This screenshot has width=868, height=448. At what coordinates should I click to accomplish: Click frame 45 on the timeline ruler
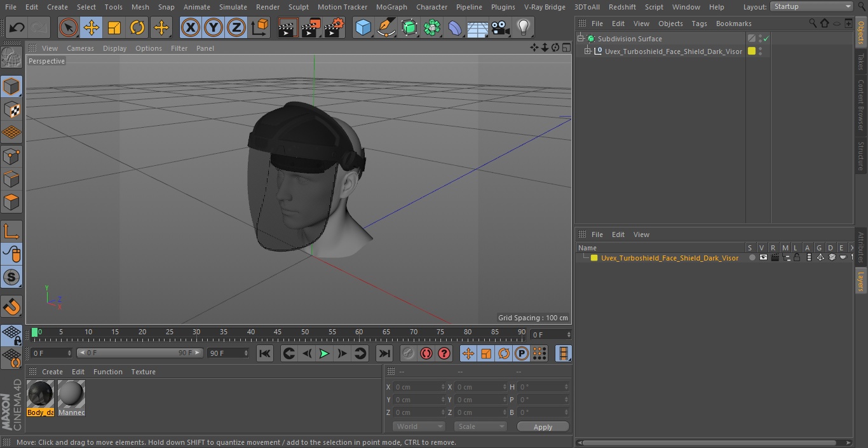pyautogui.click(x=278, y=332)
